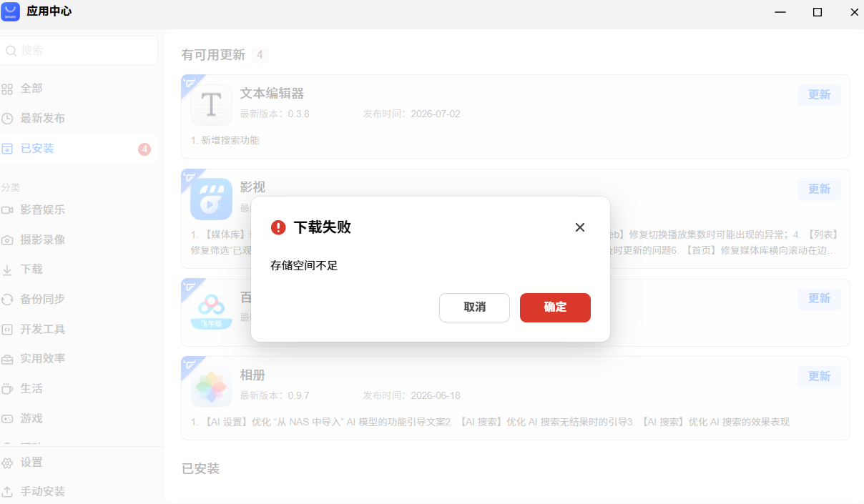Open the 文本编辑器 app icon
The width and height of the screenshot is (864, 504).
point(211,105)
